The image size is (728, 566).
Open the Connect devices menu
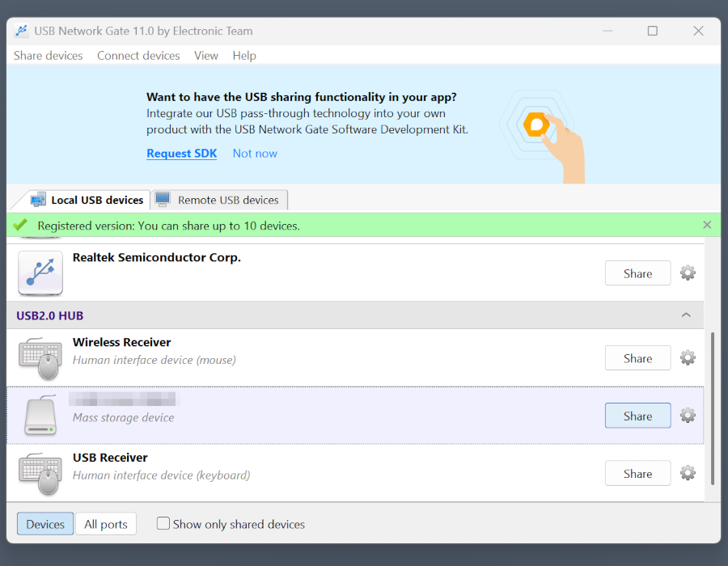[x=138, y=56]
